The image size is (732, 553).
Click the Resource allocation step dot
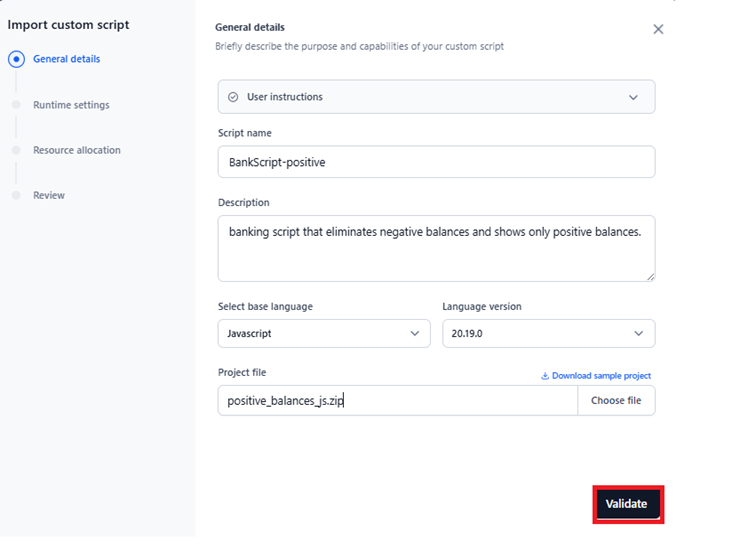pos(16,150)
